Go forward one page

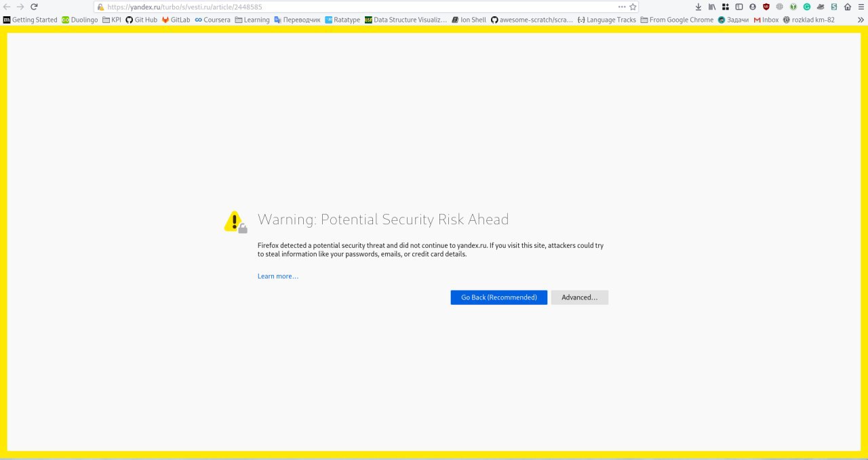coord(20,7)
